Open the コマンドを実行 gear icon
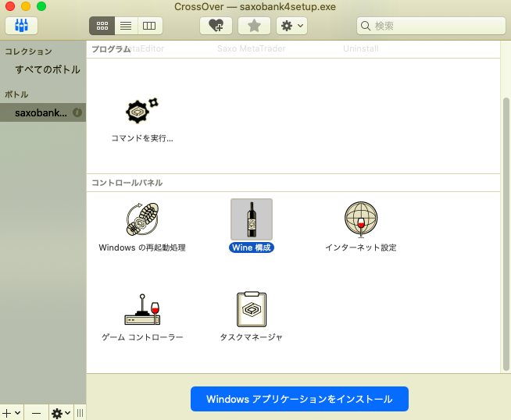The width and height of the screenshot is (511, 420). pyautogui.click(x=142, y=110)
